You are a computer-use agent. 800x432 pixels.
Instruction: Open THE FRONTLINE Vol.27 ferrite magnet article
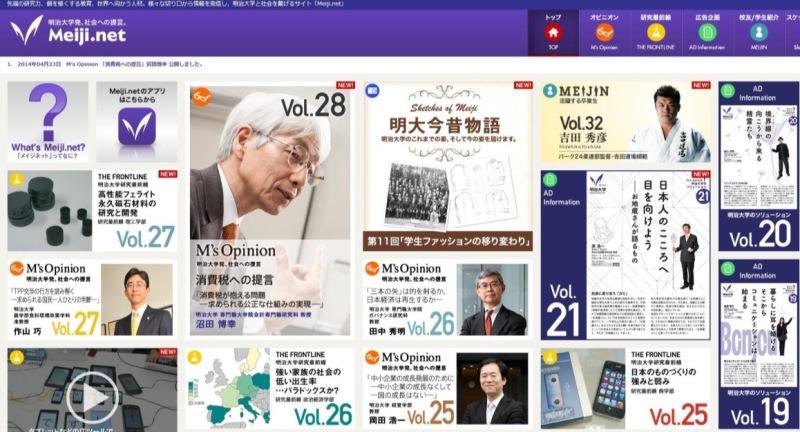(x=92, y=211)
